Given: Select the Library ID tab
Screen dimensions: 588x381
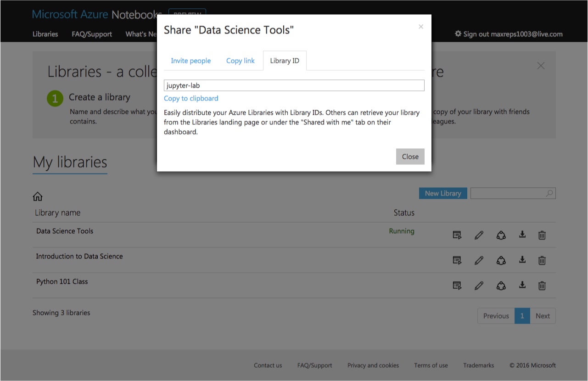Looking at the screenshot, I should pos(285,61).
